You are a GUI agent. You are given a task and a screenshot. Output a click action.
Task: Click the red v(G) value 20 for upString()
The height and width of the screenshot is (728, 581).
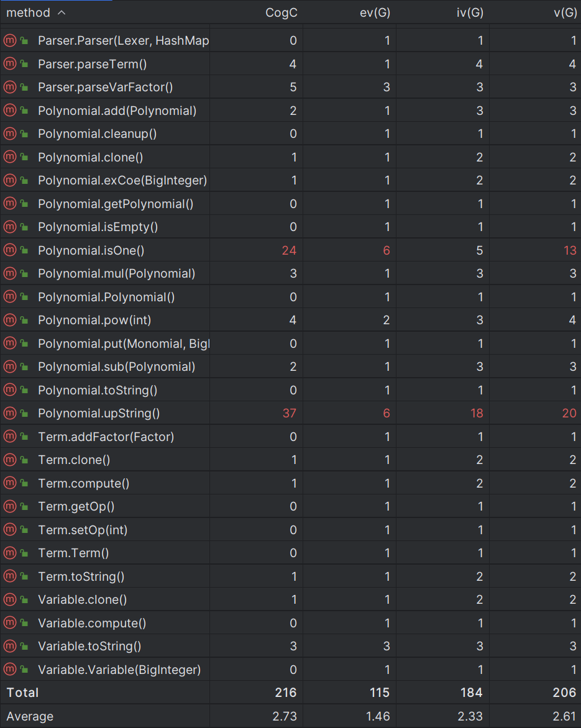569,413
